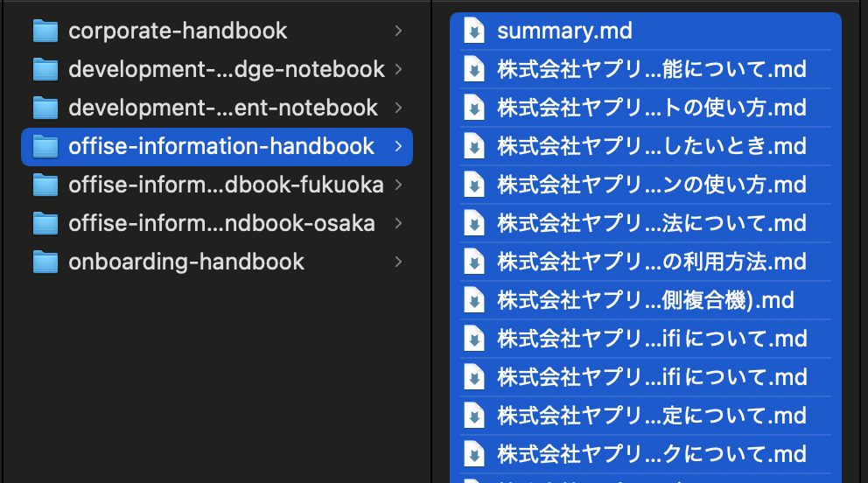Expand the corporate-handbook folder chevron
Screen dimensions: 868x483
tap(398, 31)
